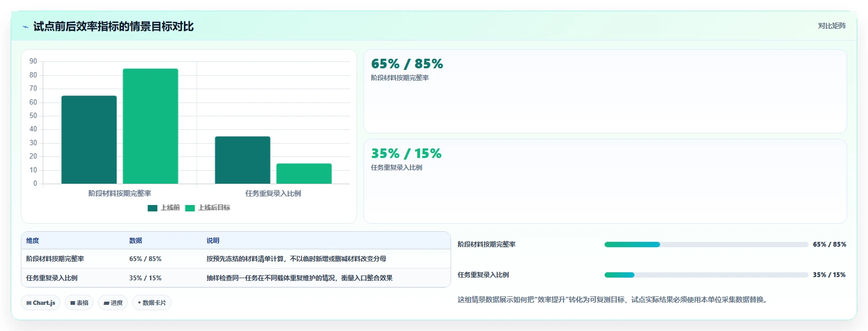Click 任务重复录入比例 chart axis label
868x331 pixels.
click(x=273, y=193)
